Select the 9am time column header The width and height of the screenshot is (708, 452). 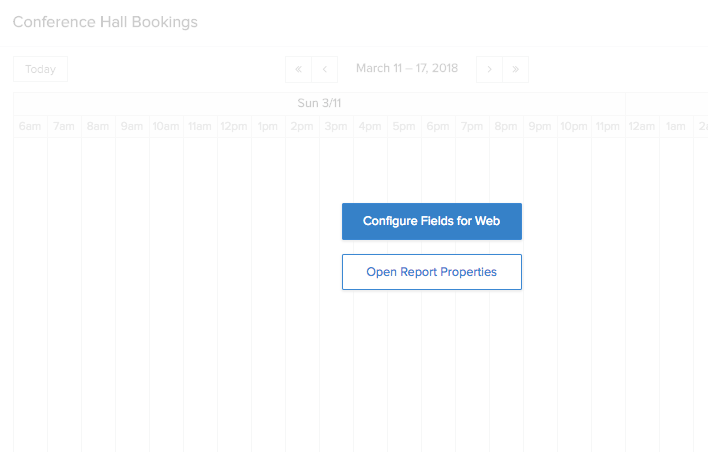[132, 126]
